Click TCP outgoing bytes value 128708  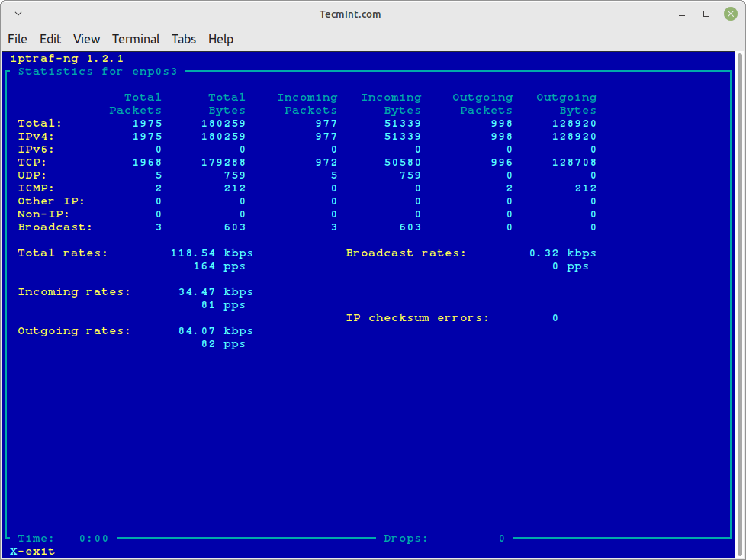574,163
